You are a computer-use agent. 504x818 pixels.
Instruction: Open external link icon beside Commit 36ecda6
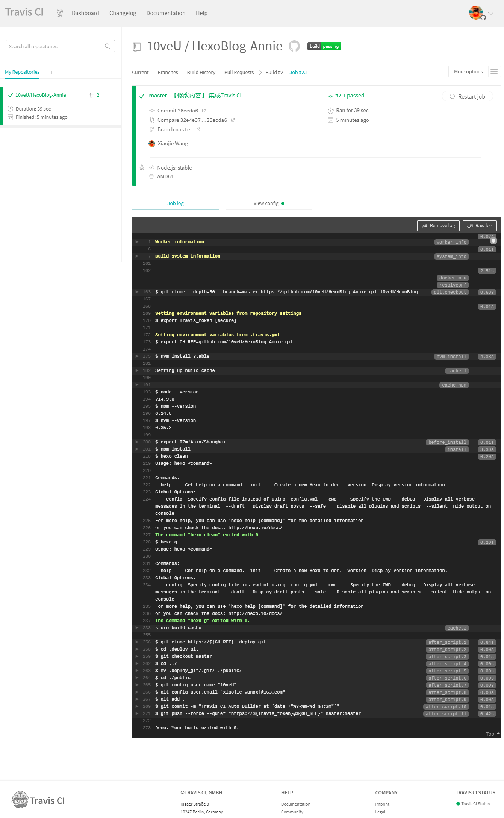204,111
